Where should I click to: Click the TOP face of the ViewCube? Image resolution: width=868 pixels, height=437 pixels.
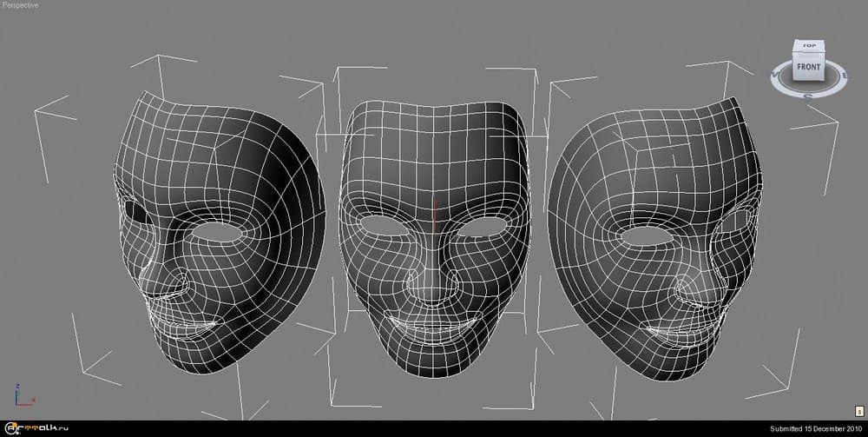click(809, 45)
